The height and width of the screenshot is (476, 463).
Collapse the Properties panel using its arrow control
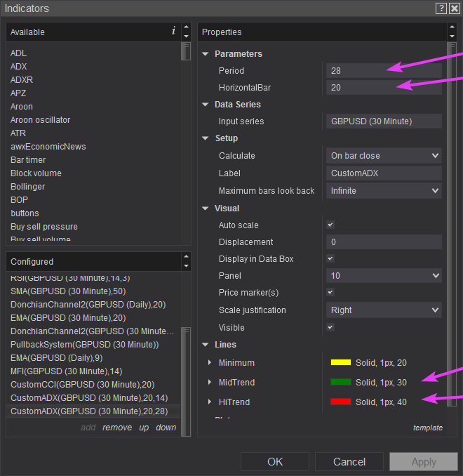pyautogui.click(x=452, y=32)
